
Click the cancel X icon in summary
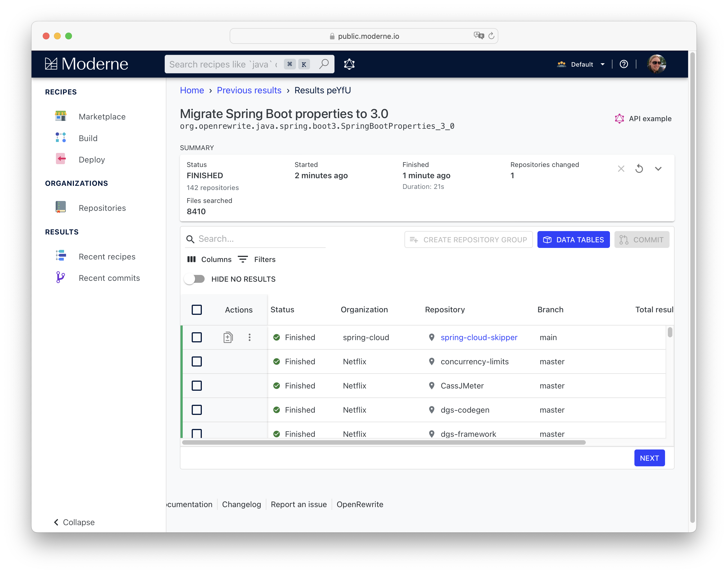(x=621, y=169)
